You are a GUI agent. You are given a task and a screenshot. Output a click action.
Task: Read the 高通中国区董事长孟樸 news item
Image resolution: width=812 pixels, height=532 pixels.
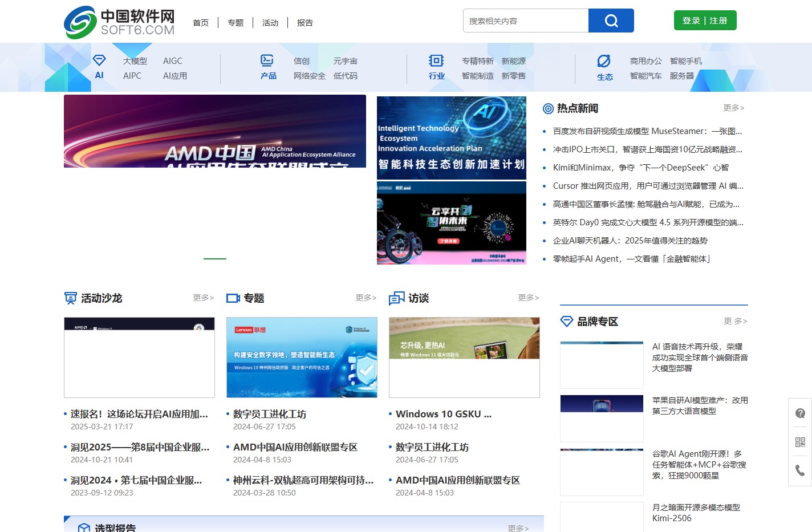[646, 204]
